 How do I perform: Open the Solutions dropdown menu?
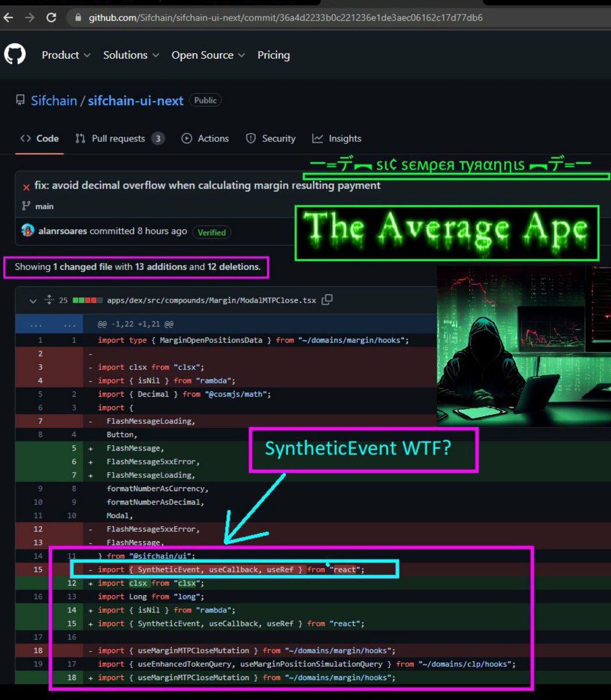pyautogui.click(x=131, y=55)
